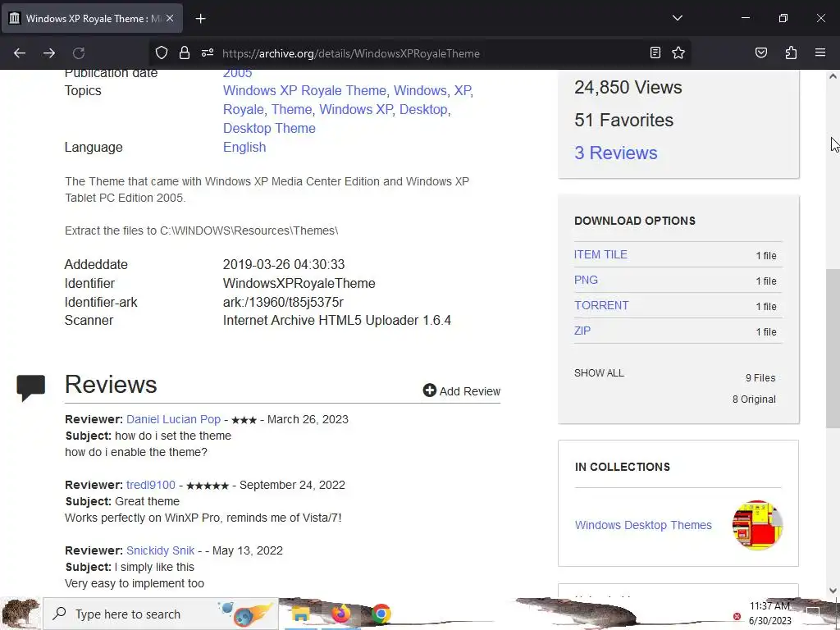The image size is (840, 630).
Task: Open the Royale topic link
Action: (243, 109)
